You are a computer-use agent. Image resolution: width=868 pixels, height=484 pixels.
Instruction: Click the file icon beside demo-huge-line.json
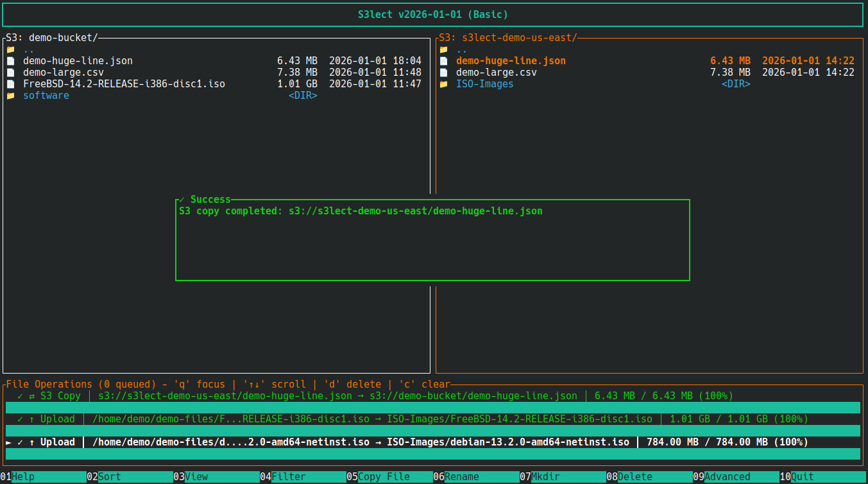[10, 60]
